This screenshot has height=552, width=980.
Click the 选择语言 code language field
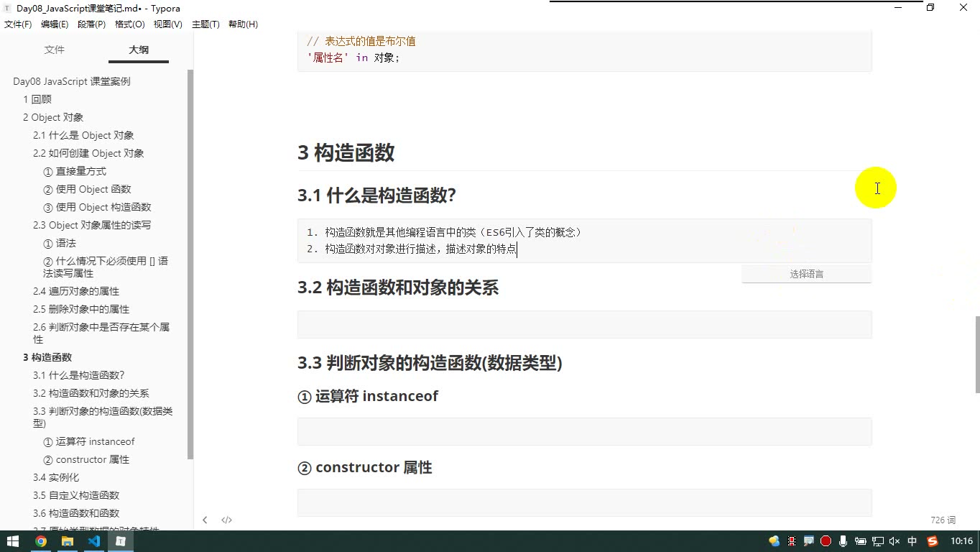pos(806,274)
